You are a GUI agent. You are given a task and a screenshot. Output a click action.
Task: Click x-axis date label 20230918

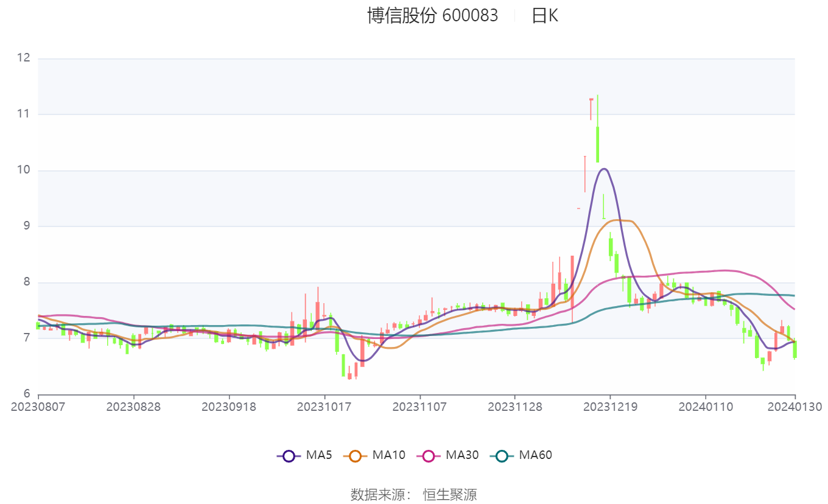[x=229, y=406]
